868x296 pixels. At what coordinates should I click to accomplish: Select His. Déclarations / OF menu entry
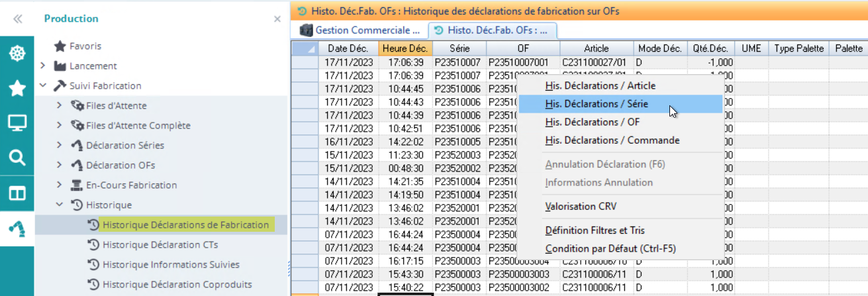[592, 122]
